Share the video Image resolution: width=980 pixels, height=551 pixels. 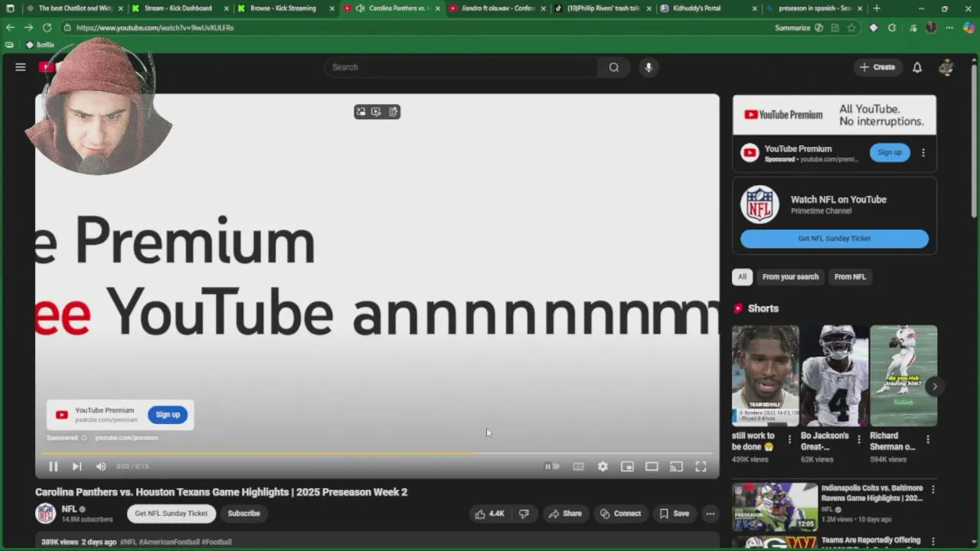(565, 514)
